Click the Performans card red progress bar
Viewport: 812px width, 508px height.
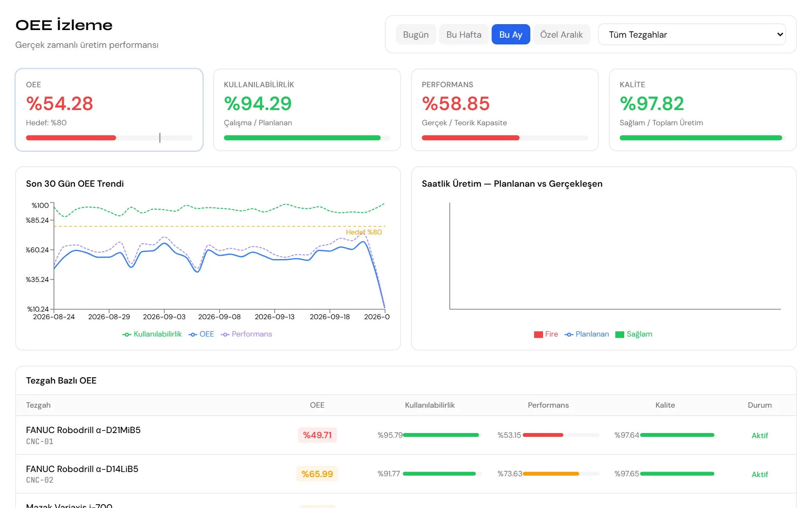[471, 138]
